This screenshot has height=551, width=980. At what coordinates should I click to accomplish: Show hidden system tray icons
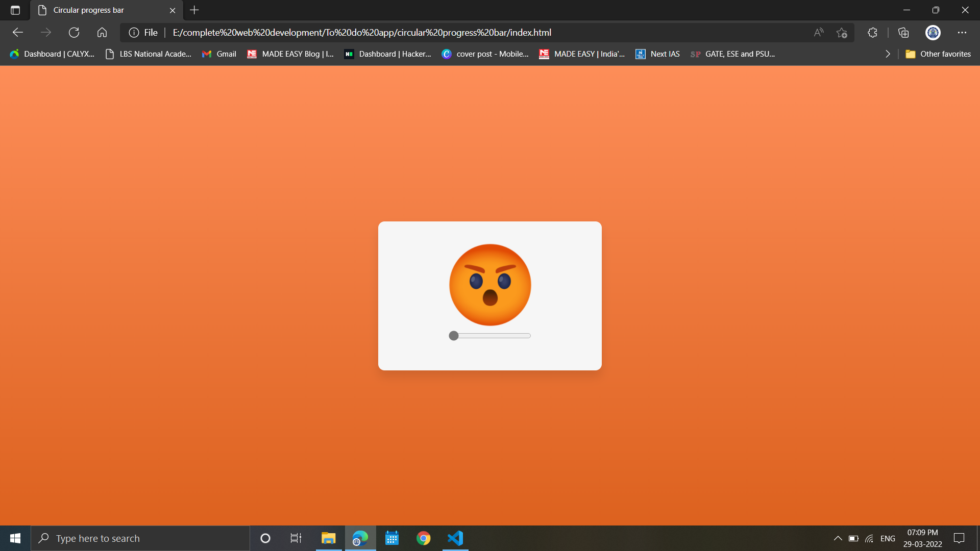click(837, 538)
